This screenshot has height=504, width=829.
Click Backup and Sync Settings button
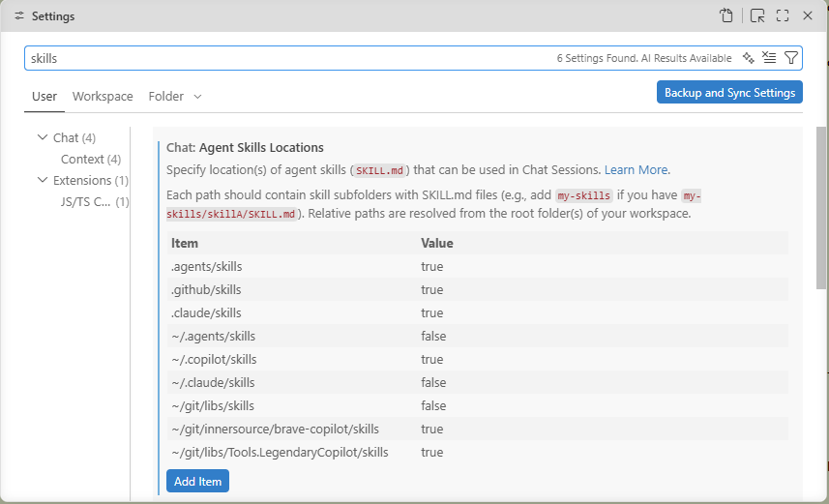coord(729,92)
